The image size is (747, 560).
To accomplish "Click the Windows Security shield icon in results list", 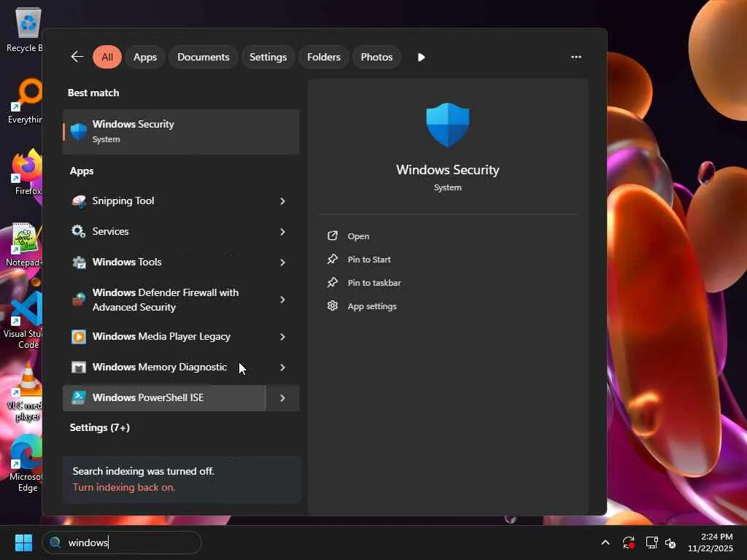I will click(x=79, y=131).
